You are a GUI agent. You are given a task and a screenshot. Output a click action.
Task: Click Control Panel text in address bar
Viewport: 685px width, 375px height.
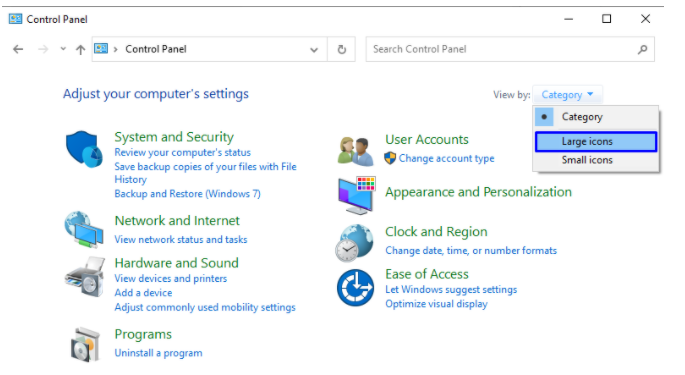pyautogui.click(x=156, y=49)
